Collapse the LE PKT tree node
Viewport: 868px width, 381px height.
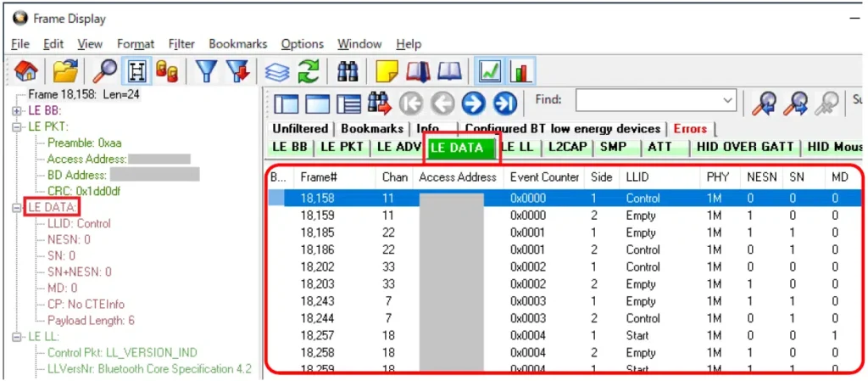click(17, 127)
